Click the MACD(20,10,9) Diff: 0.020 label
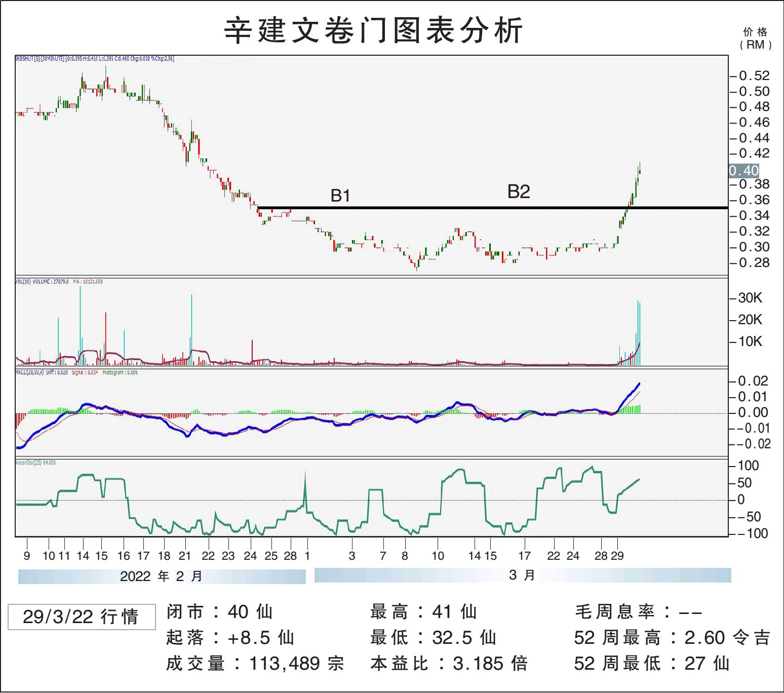Viewport: 784px width, 693px height. (x=42, y=372)
